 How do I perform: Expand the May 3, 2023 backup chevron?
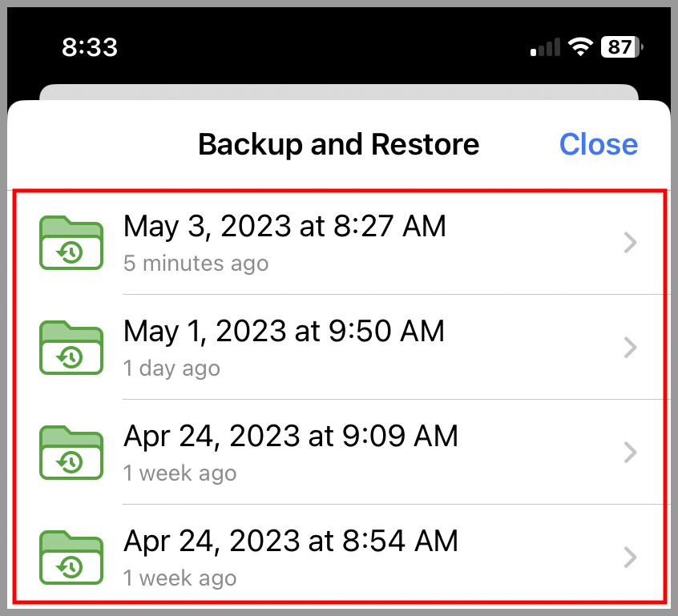click(631, 243)
